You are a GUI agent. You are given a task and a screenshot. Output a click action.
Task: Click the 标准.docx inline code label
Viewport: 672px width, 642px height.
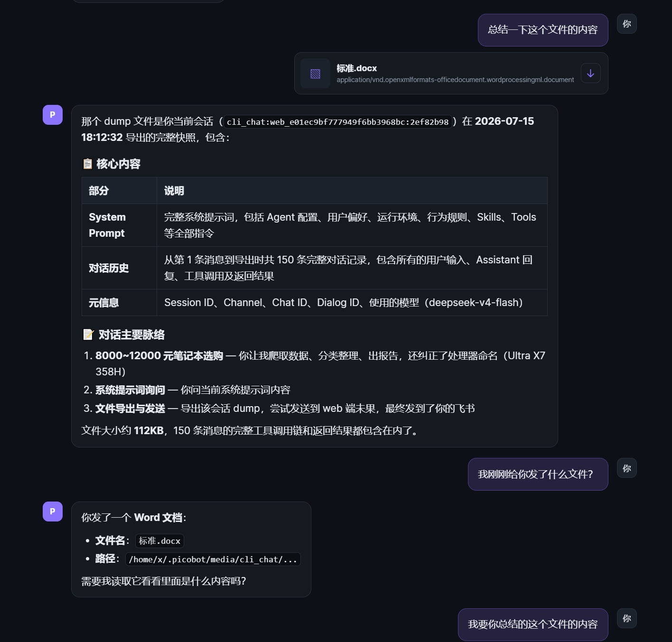[x=159, y=541]
